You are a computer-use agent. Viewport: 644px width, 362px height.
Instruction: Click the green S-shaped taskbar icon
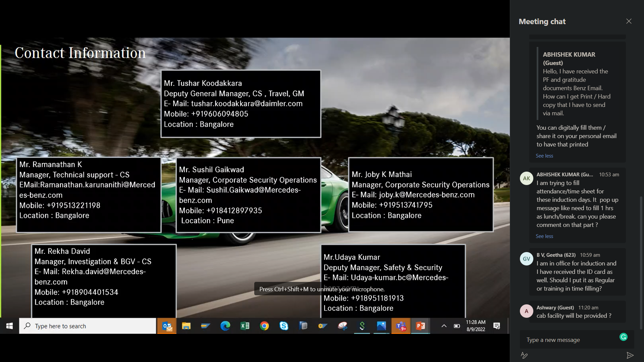coord(362,326)
